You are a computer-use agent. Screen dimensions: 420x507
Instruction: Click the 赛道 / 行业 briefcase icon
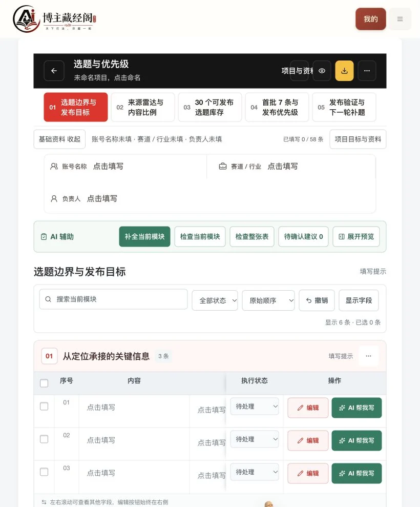click(x=223, y=166)
